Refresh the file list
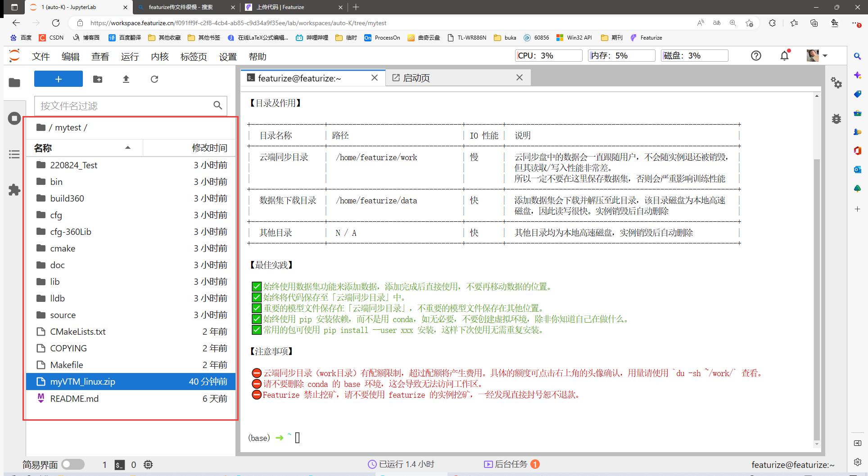This screenshot has height=476, width=868. [x=154, y=79]
